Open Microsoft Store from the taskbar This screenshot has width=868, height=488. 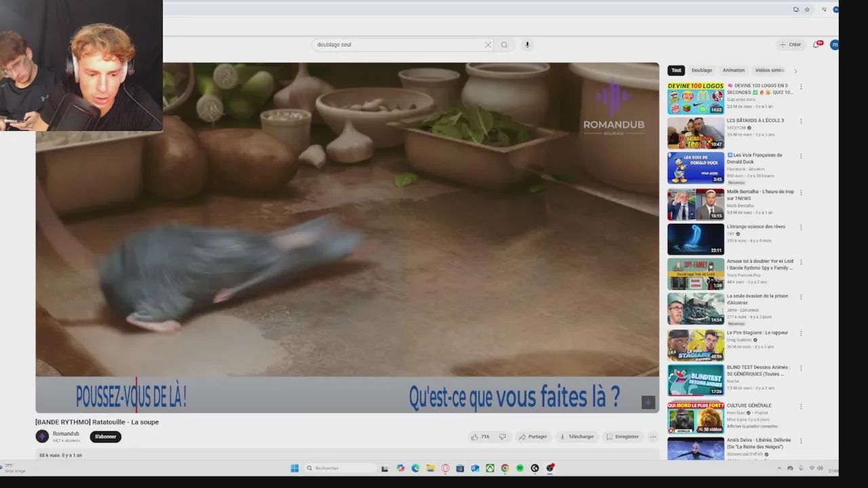460,468
